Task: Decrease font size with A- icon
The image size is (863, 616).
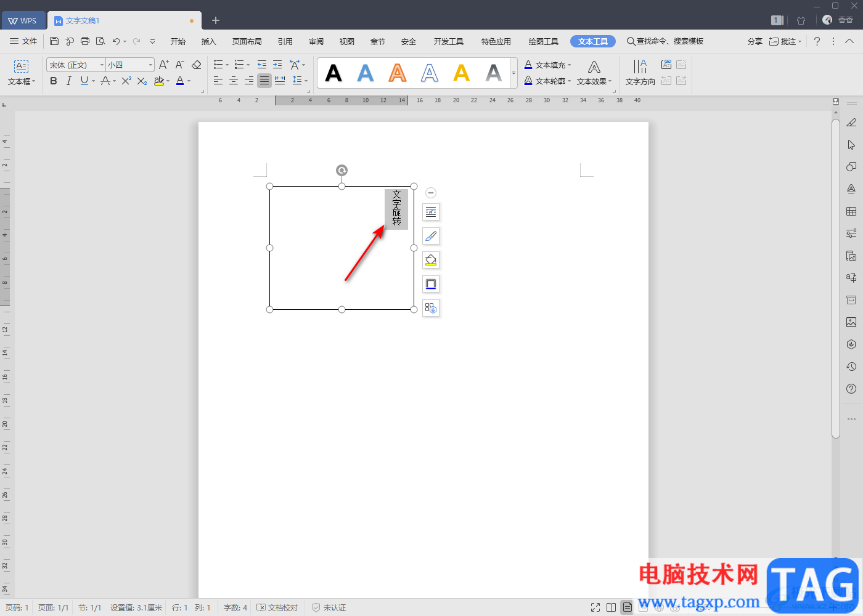Action: 180,65
